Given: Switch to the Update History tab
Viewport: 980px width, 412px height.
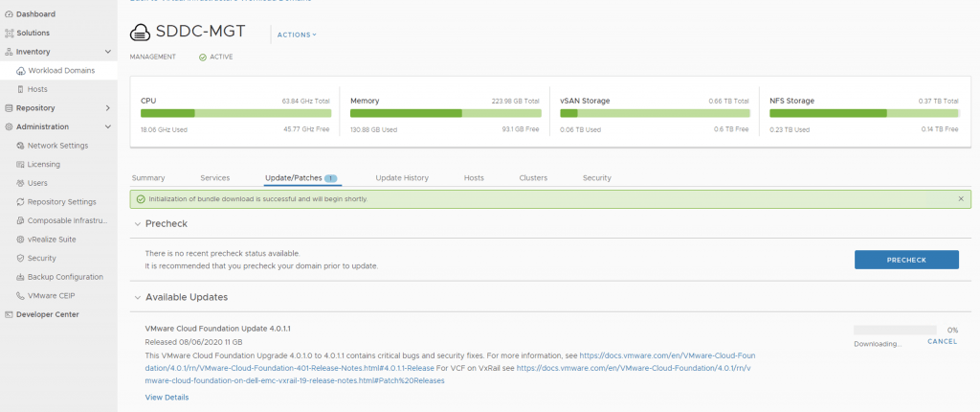Looking at the screenshot, I should [402, 178].
